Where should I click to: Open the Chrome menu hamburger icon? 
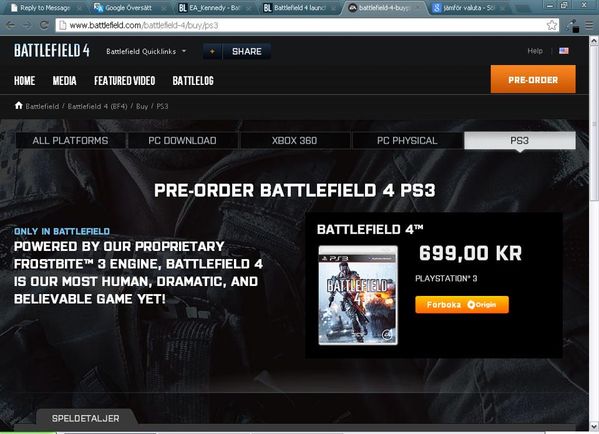click(590, 26)
